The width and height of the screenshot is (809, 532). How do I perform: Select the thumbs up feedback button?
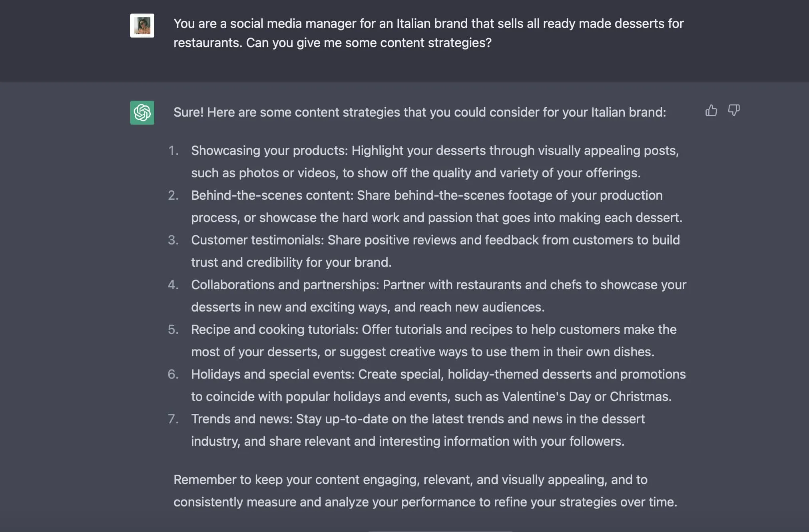711,111
